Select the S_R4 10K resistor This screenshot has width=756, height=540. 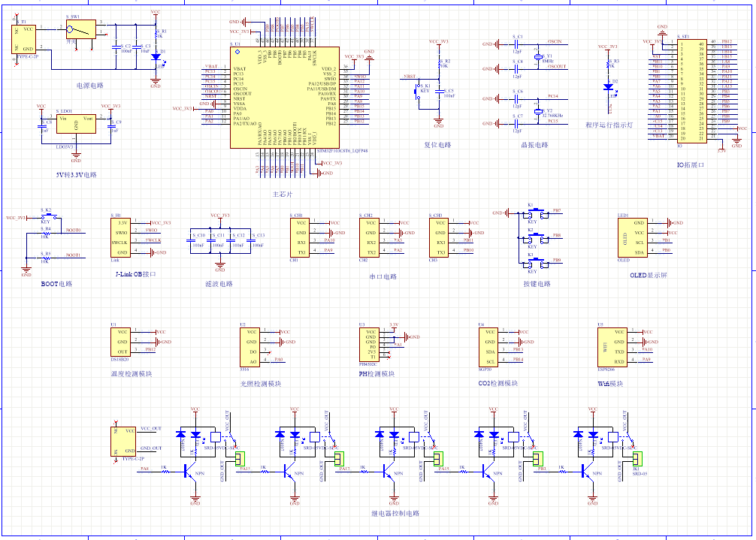[45, 233]
